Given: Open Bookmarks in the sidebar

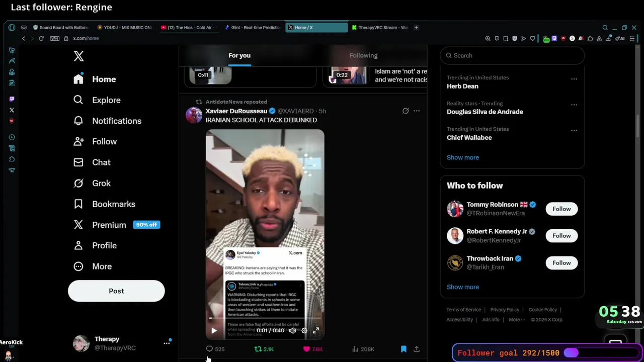Looking at the screenshot, I should click(x=104, y=204).
